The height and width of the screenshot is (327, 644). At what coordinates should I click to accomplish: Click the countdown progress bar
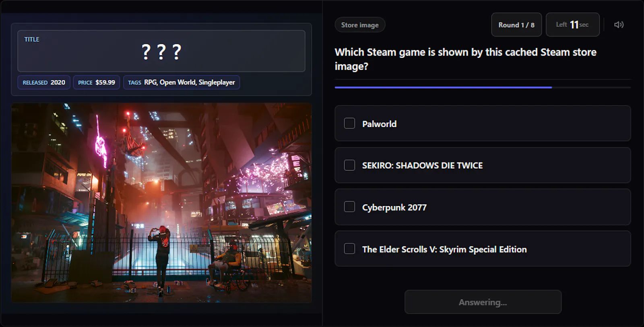click(483, 87)
